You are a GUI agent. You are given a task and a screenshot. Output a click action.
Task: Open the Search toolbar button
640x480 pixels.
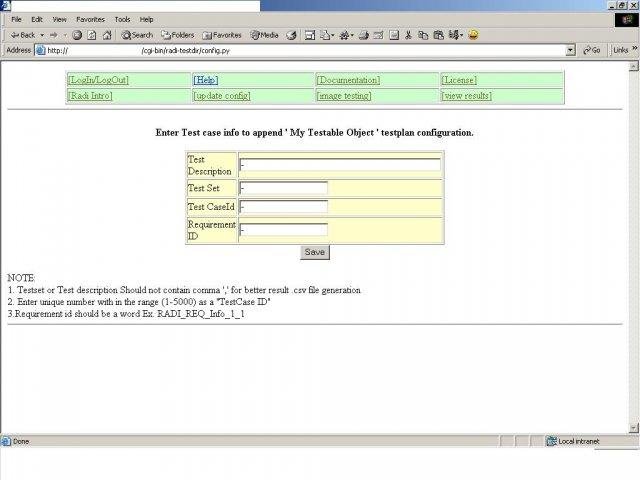137,34
